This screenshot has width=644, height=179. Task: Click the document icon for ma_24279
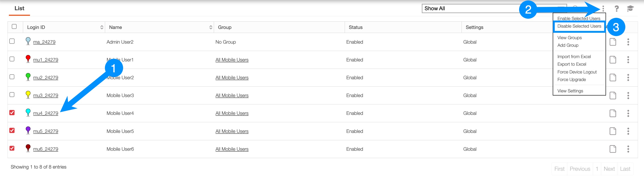pos(613,42)
